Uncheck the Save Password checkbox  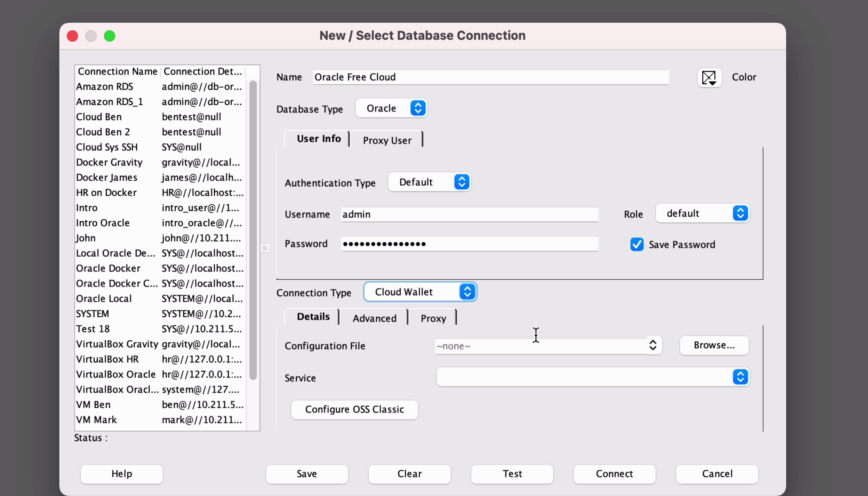(637, 244)
